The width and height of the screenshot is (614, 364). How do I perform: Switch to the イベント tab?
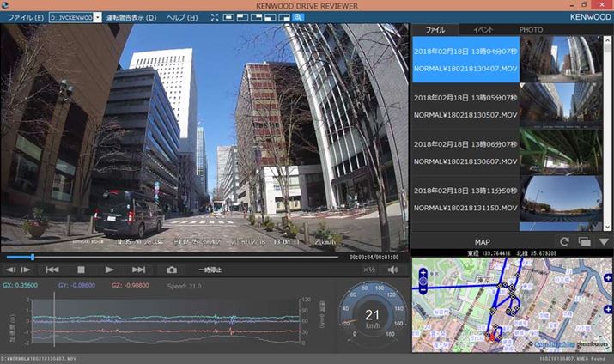click(x=483, y=29)
